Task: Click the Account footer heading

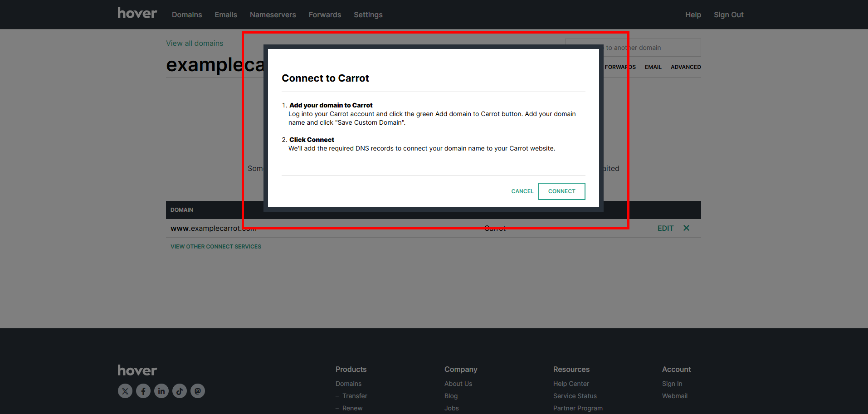Action: tap(677, 370)
